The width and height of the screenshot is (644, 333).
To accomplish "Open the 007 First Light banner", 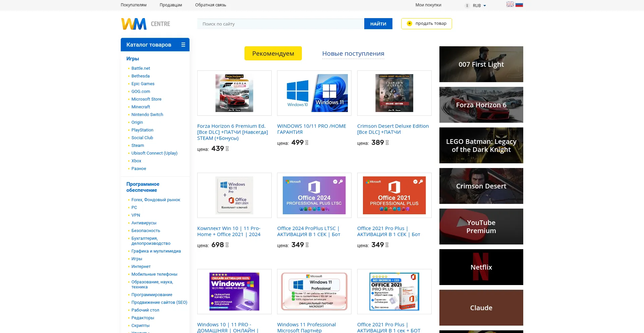I will [x=481, y=64].
